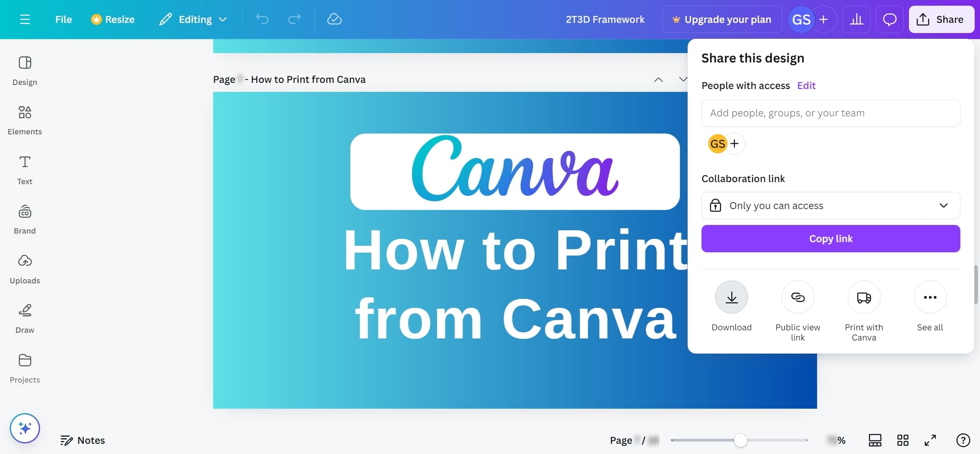This screenshot has width=980, height=454.
Task: Open the File menu
Action: (x=63, y=19)
